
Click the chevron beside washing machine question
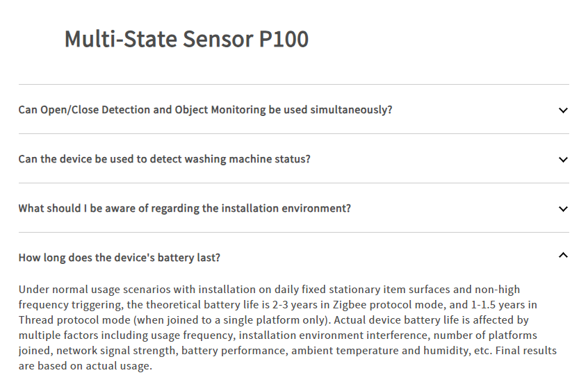[563, 159]
